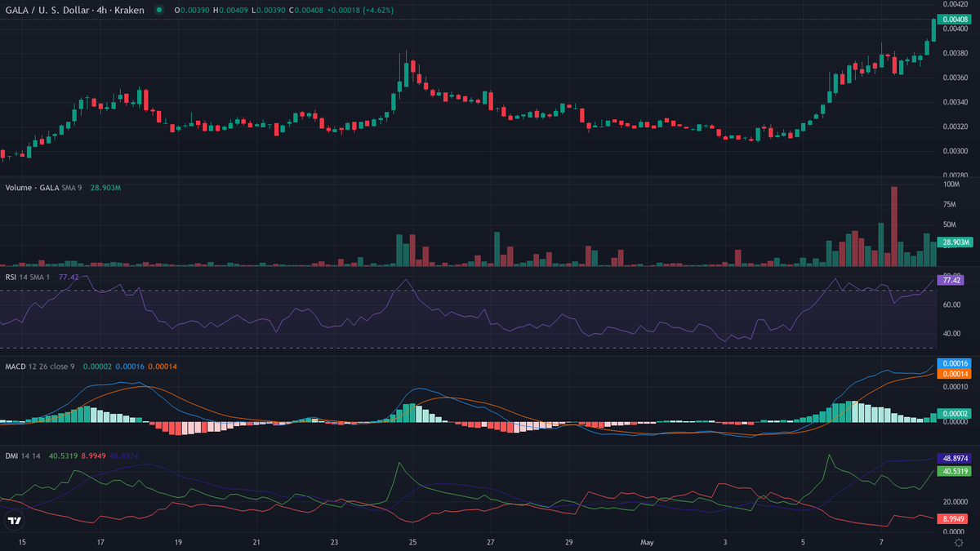Click the blue 0.00016 MACD axis label
The width and height of the screenshot is (980, 551).
[954, 363]
